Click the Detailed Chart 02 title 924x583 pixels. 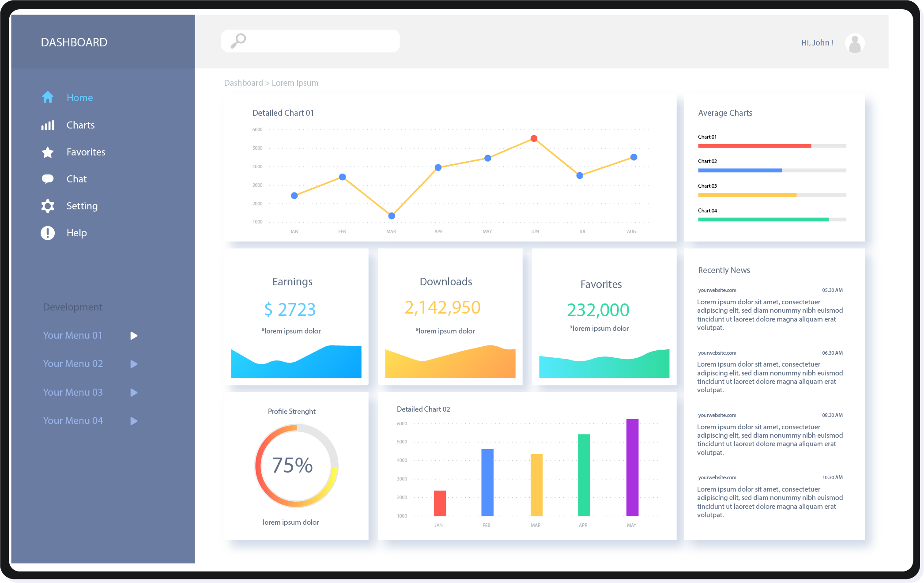[423, 409]
